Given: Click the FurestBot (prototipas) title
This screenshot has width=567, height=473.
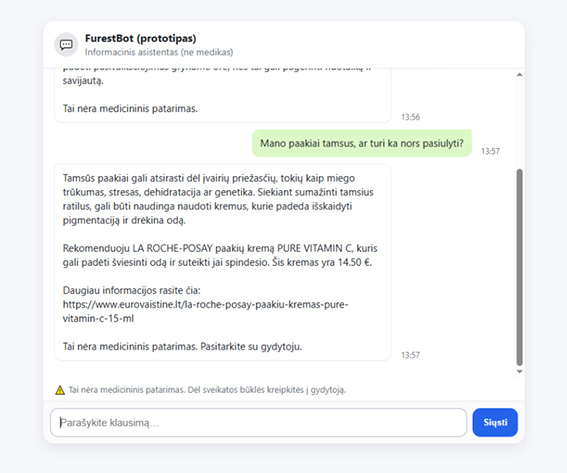Looking at the screenshot, I should (141, 38).
